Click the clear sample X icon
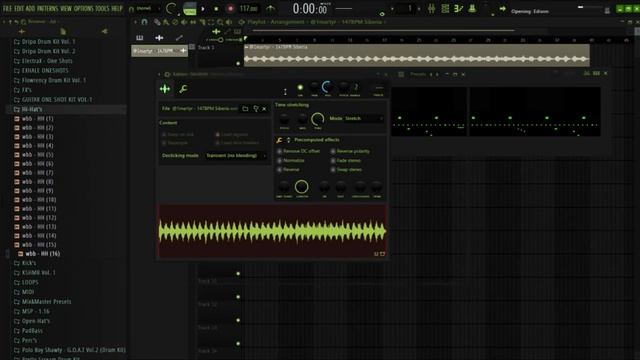This screenshot has height=360, width=640. coord(264,109)
